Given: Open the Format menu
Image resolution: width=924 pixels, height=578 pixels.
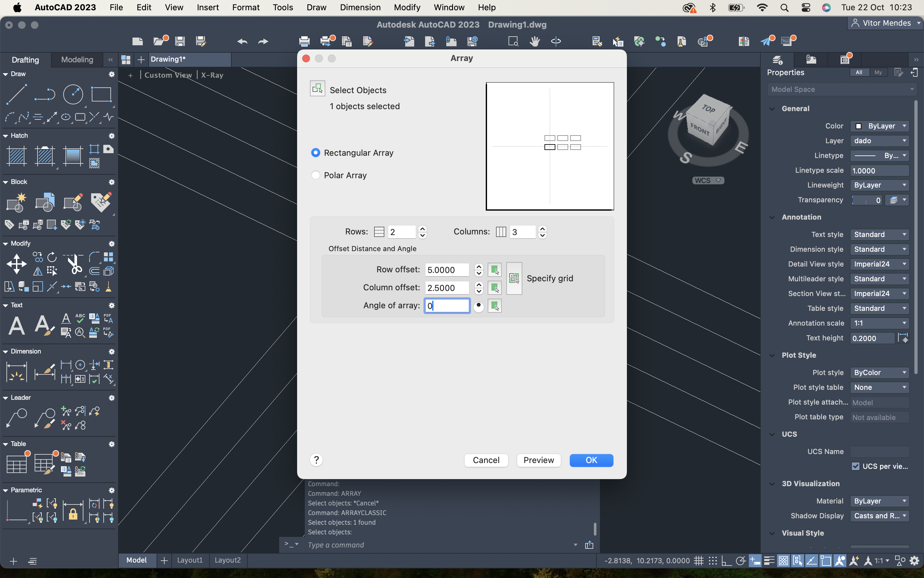Looking at the screenshot, I should tap(245, 7).
